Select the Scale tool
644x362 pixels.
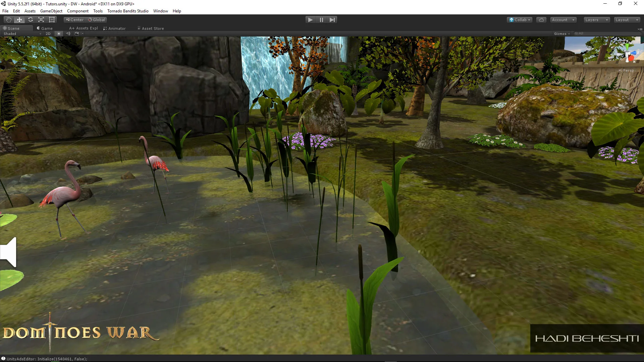[41, 20]
